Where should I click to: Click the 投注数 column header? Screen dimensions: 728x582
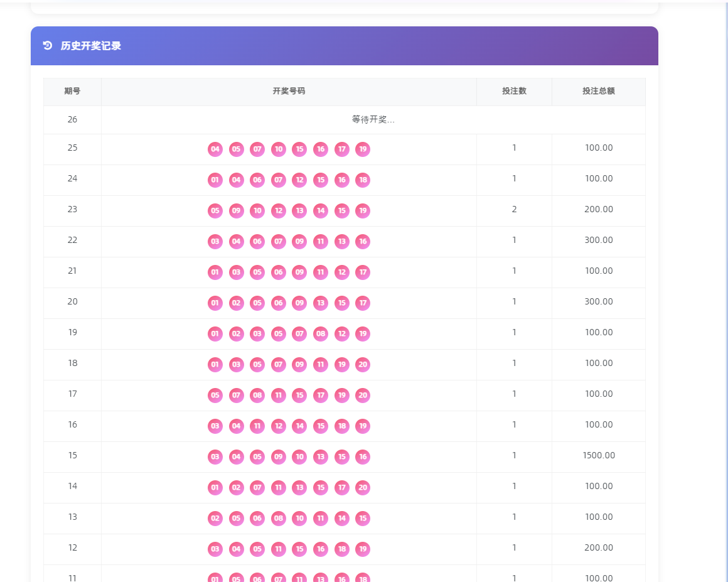pos(514,91)
